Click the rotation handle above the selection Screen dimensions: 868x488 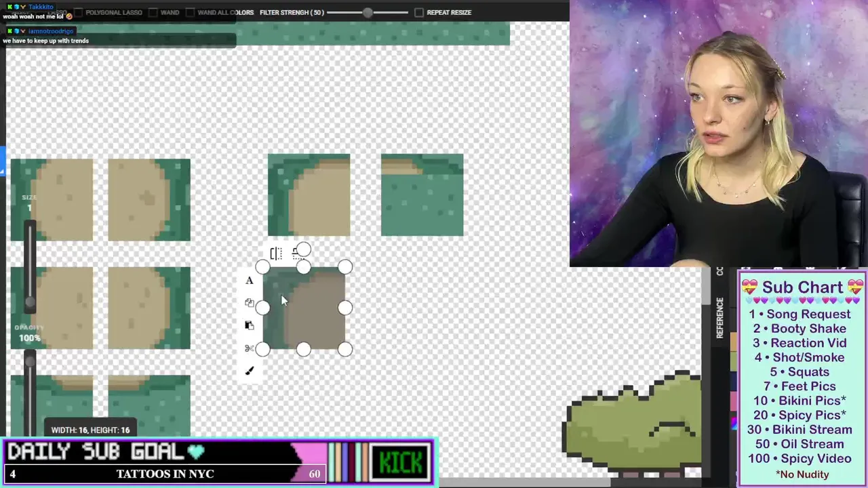click(304, 250)
